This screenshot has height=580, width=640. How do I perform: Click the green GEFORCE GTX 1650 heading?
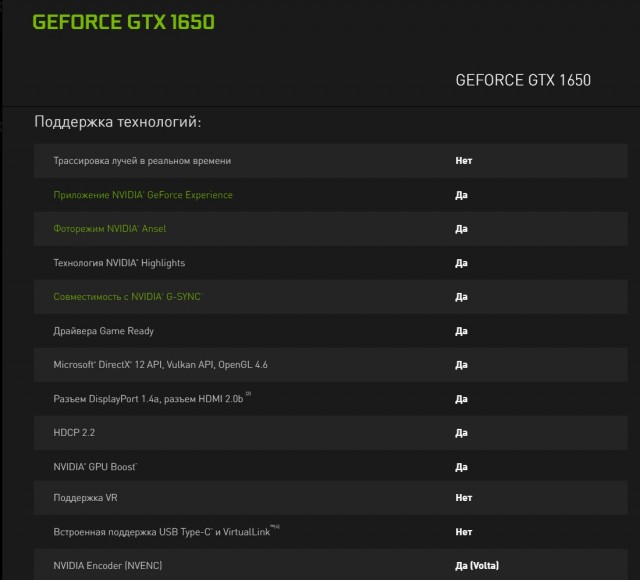pyautogui.click(x=124, y=22)
